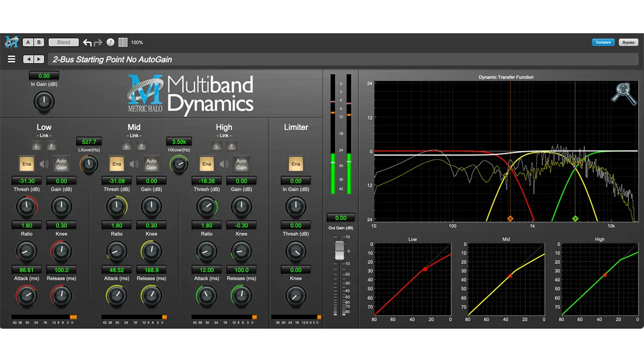Open the 2-Bus Starting Point preset name field
The image size is (644, 362).
tap(343, 60)
